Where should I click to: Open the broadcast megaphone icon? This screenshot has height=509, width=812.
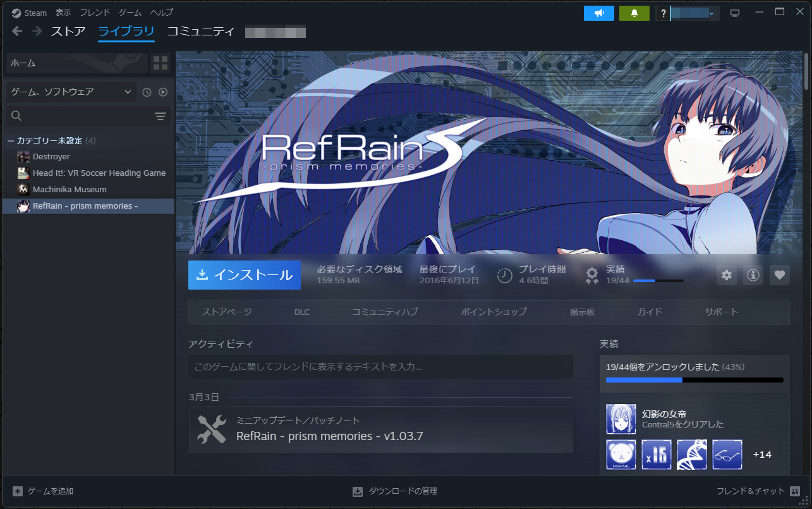click(x=598, y=13)
